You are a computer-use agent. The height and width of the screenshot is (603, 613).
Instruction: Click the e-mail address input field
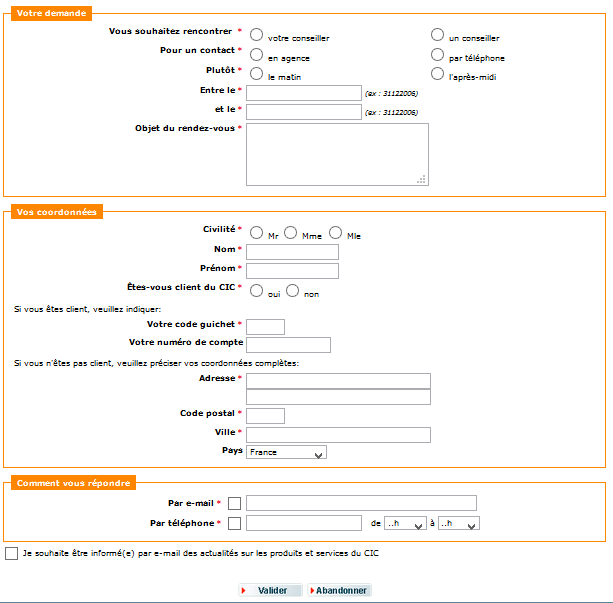(x=361, y=503)
